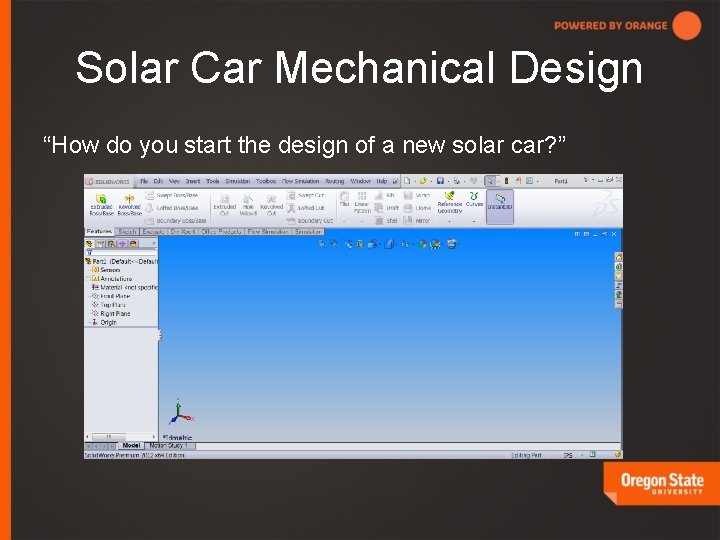Select Origin in the feature tree
Screen dimensions: 720x540
[x=104, y=322]
